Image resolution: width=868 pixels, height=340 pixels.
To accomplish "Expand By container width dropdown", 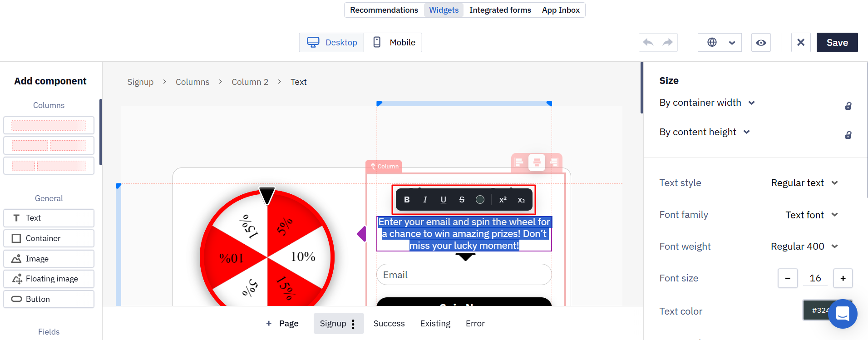I will 707,103.
